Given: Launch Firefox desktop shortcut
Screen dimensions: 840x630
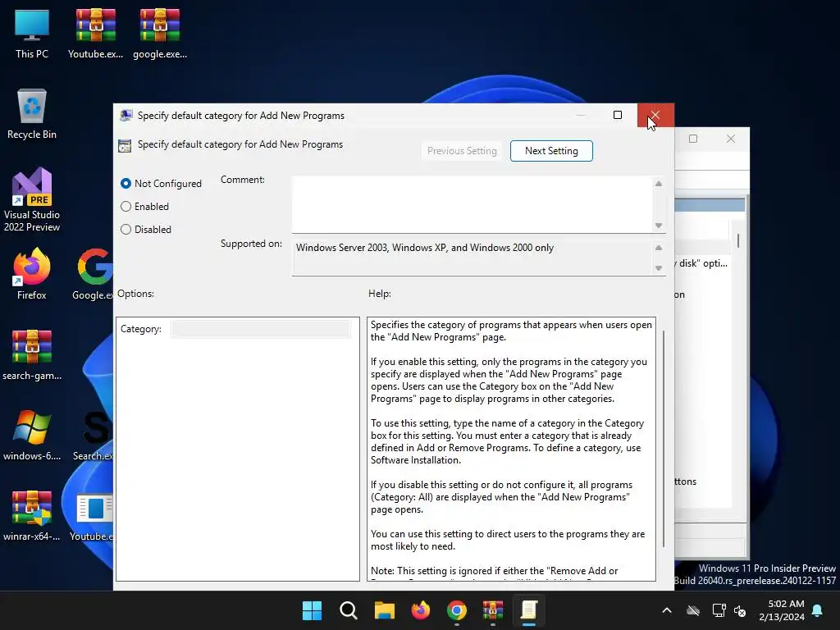Looking at the screenshot, I should 32,274.
